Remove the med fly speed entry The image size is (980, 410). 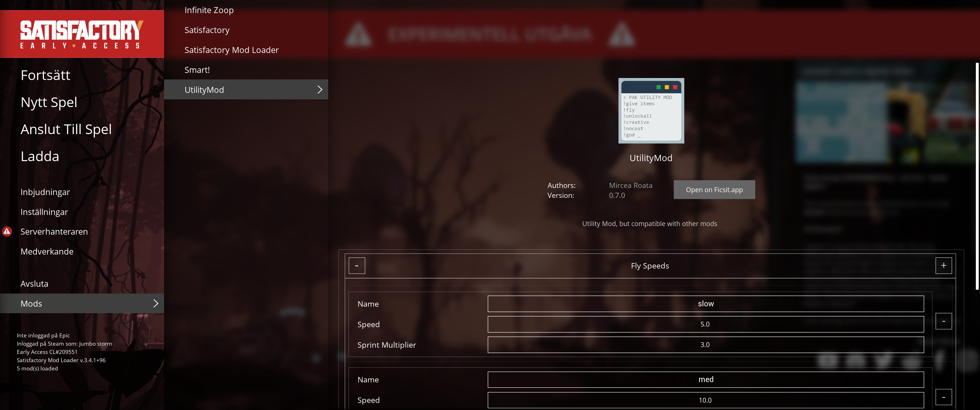(x=944, y=397)
